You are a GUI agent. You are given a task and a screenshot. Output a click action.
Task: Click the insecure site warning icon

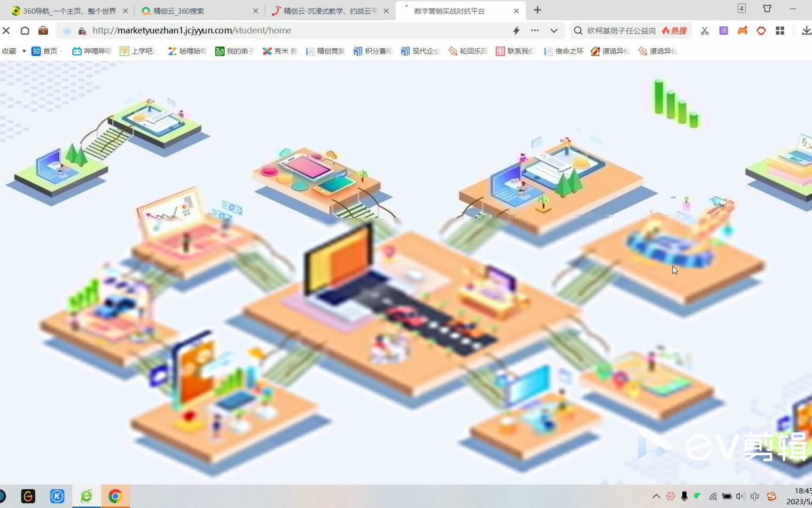click(82, 31)
